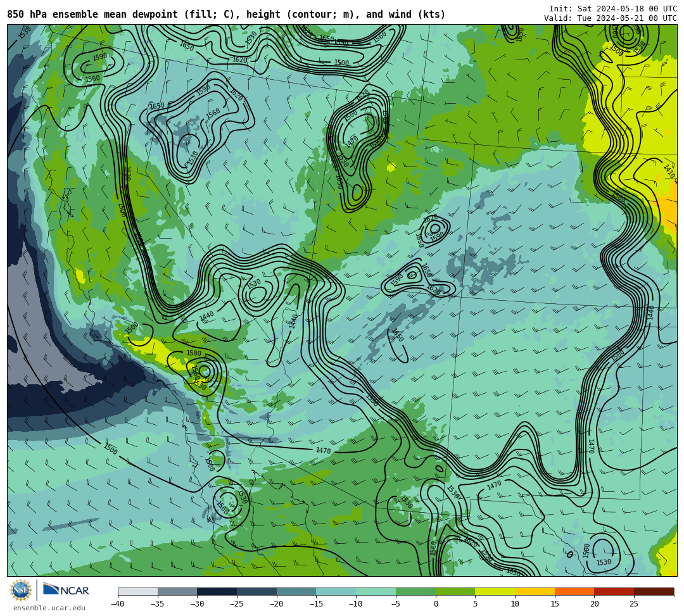Click the positive '10' colorbar tick label
684x616 pixels.
(515, 604)
